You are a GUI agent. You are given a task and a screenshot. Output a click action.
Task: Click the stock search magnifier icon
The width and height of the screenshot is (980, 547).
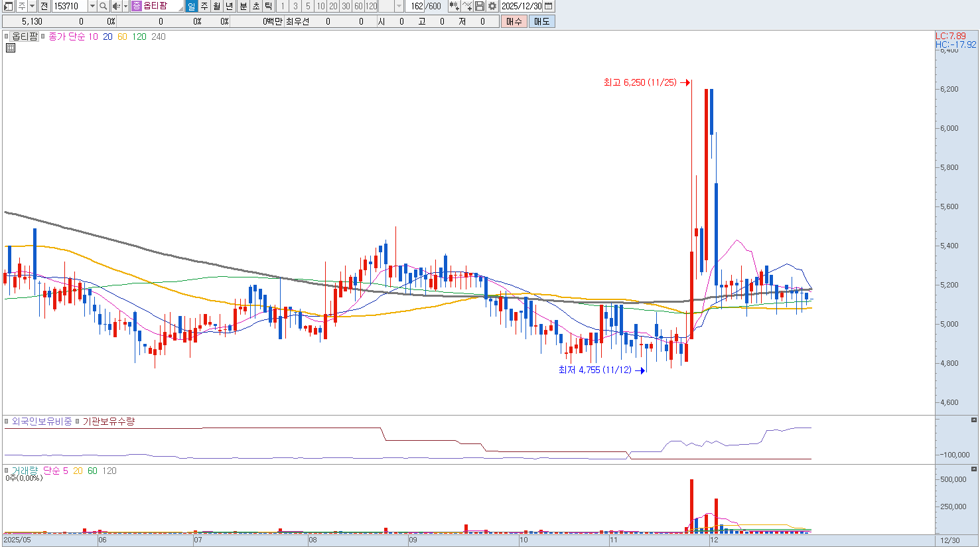click(x=104, y=6)
